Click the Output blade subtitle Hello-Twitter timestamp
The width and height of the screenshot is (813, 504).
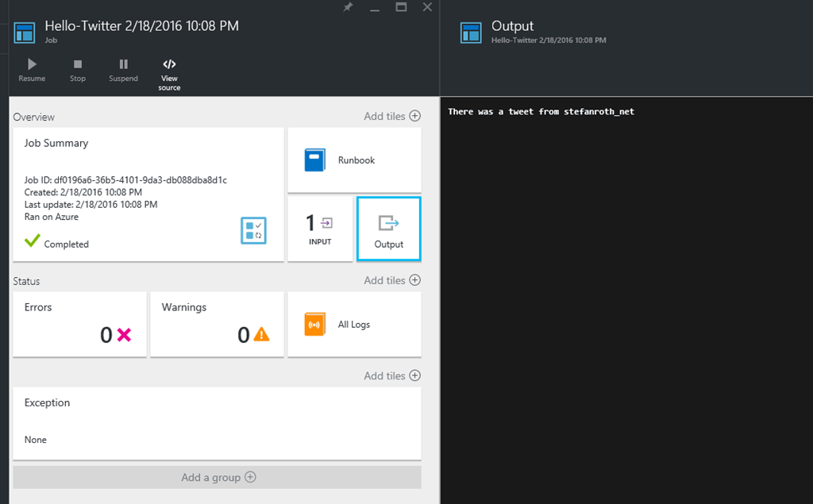click(549, 40)
